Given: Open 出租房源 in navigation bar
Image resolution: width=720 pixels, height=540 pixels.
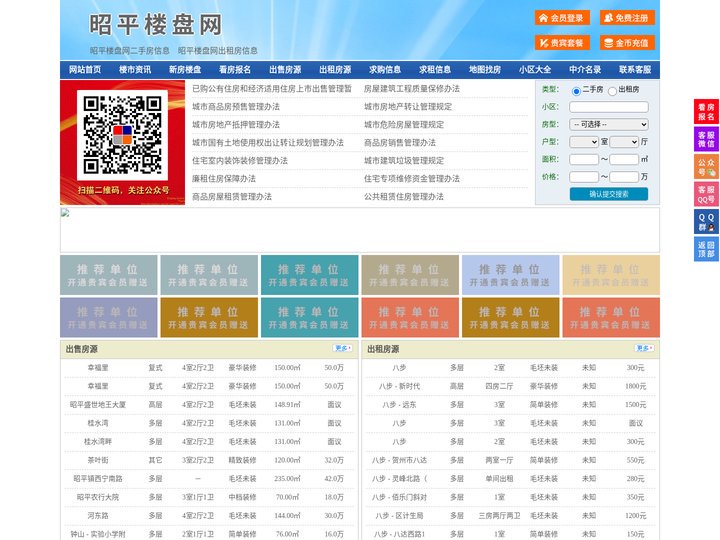Looking at the screenshot, I should [335, 70].
